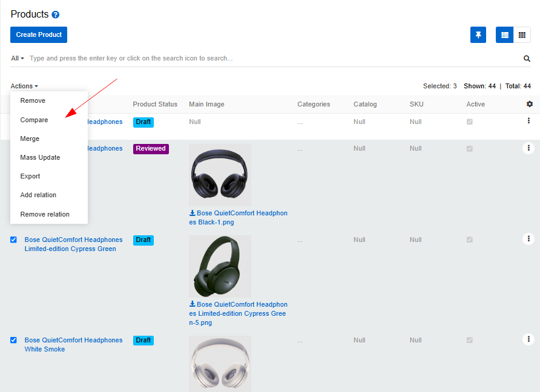Choose Remove from Actions menu

click(x=49, y=100)
